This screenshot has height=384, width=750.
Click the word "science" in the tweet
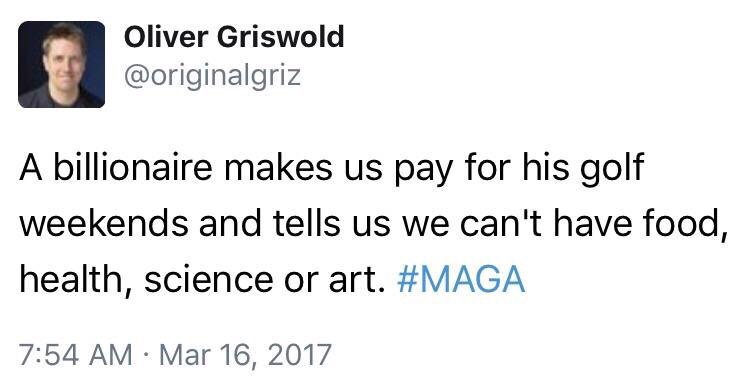click(x=209, y=279)
